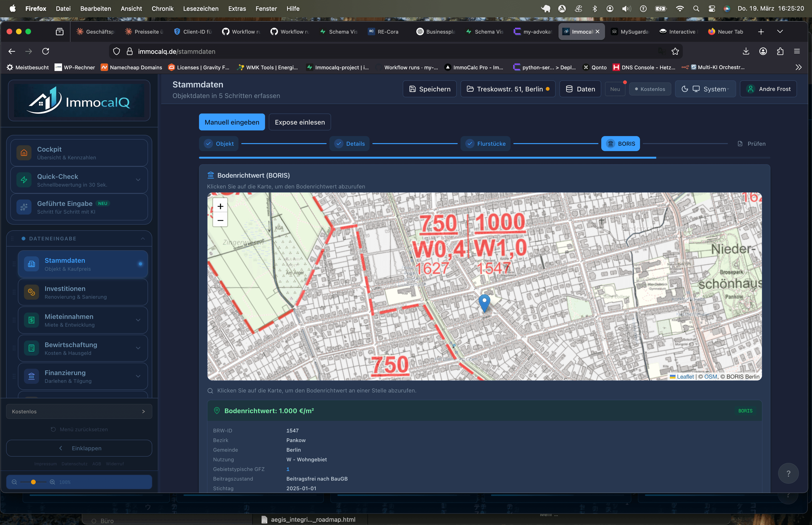
Task: Click the Speichern button
Action: click(429, 89)
